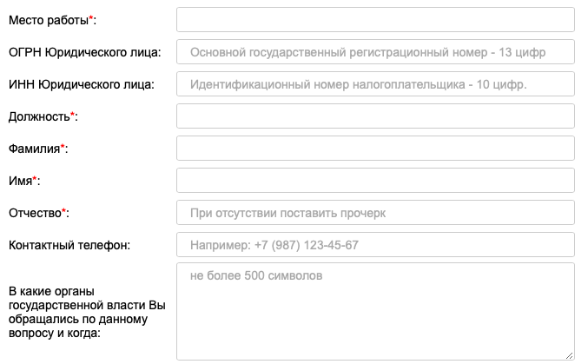Focus the 500-symbol limit textarea

tap(375, 312)
